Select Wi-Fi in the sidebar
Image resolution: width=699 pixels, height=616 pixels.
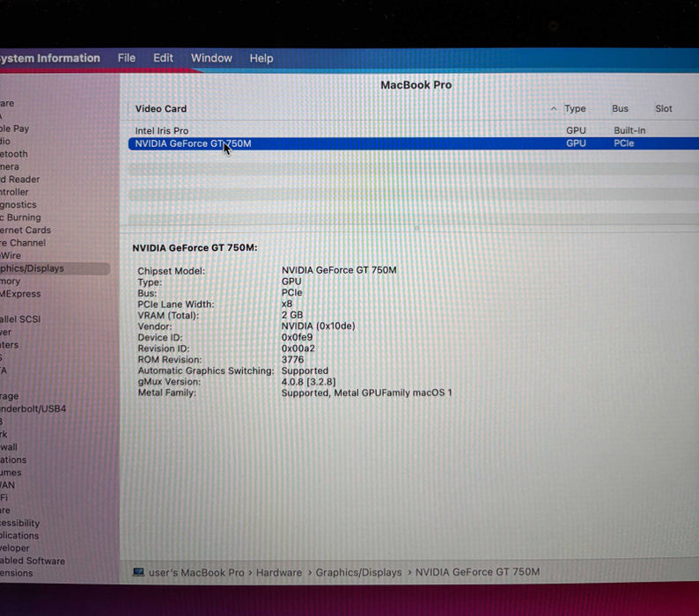[4, 497]
